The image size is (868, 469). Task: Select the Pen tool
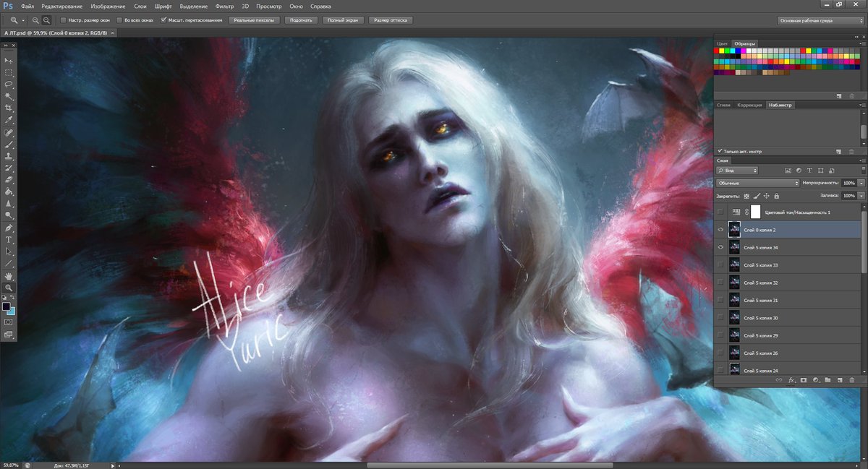coord(9,228)
